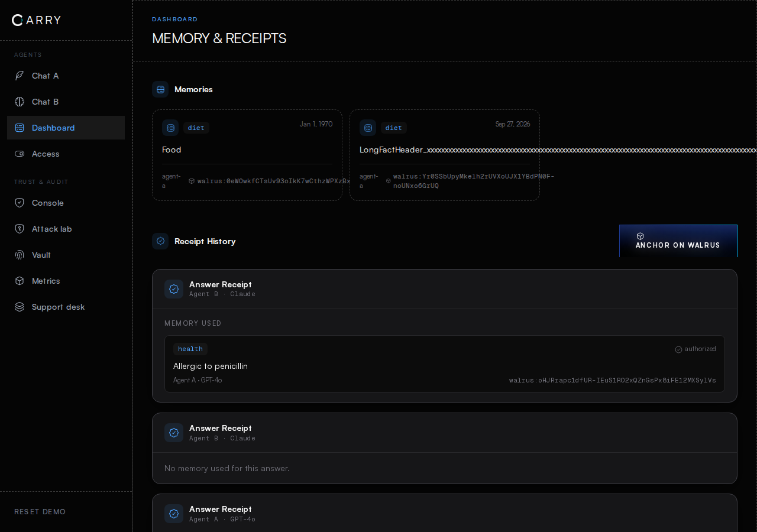Click the toggle icon beside Access

(x=20, y=154)
